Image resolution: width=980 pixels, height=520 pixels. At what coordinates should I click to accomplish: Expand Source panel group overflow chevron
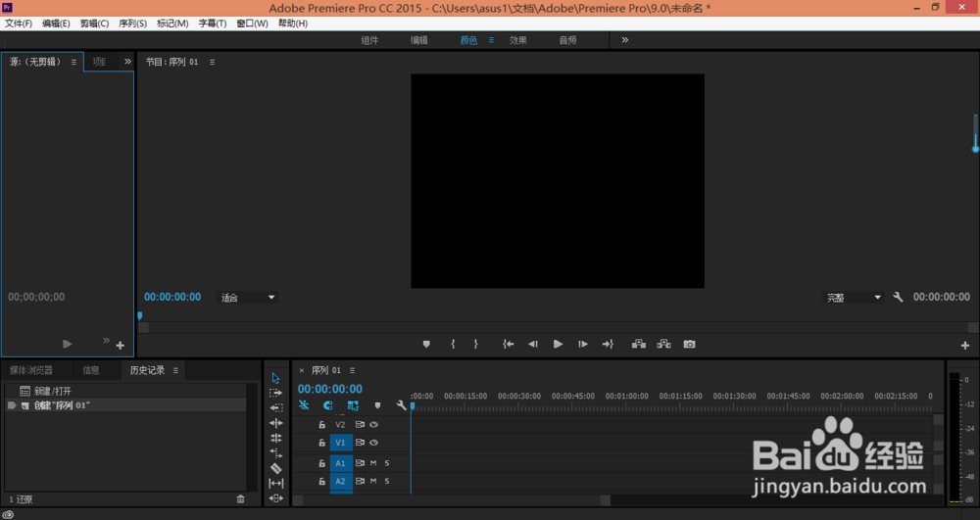tap(127, 61)
